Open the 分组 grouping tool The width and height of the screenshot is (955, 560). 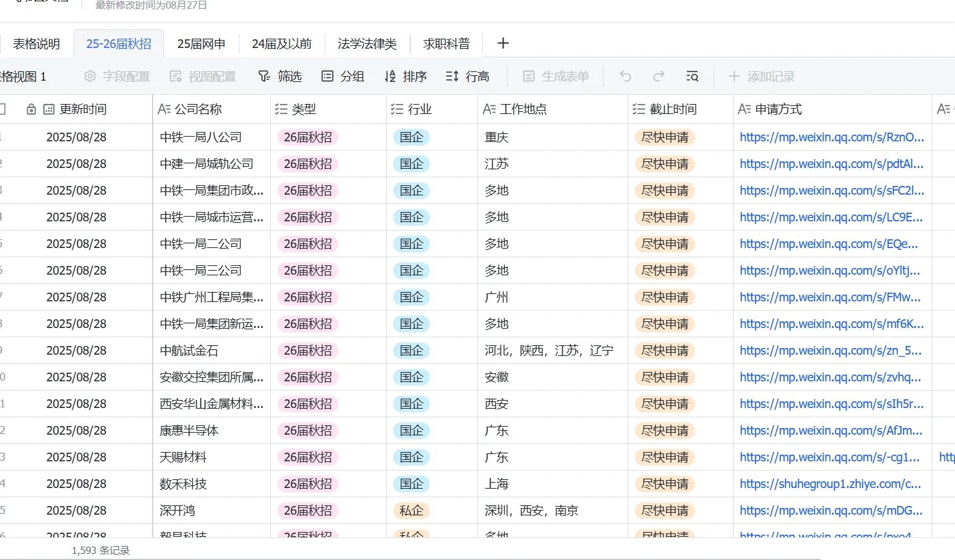pyautogui.click(x=343, y=77)
